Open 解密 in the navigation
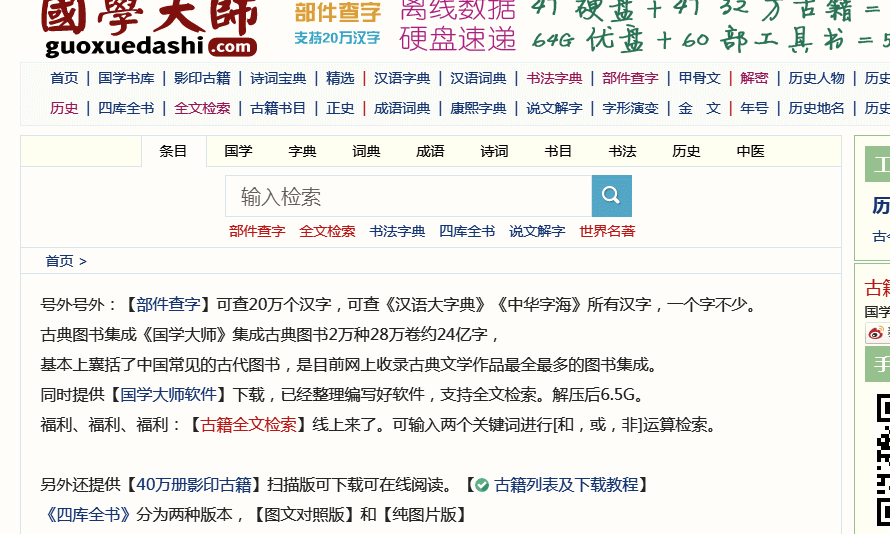Screen dimensions: 890x534 [x=754, y=78]
